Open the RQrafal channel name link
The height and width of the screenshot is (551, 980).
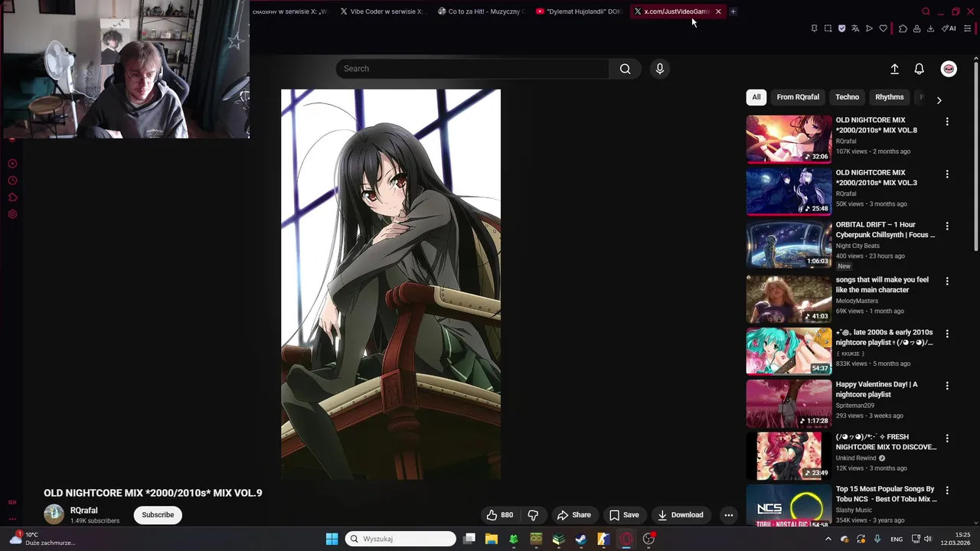[x=83, y=510]
